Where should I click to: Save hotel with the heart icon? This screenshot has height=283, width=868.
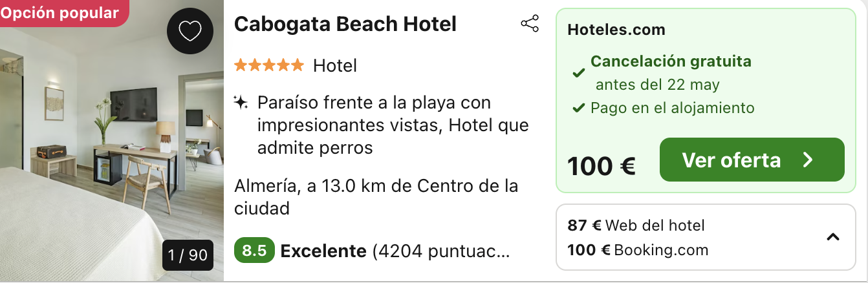190,31
